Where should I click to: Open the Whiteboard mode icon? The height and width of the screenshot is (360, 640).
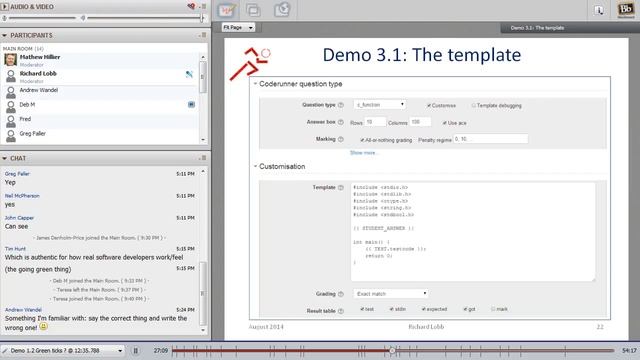(227, 10)
